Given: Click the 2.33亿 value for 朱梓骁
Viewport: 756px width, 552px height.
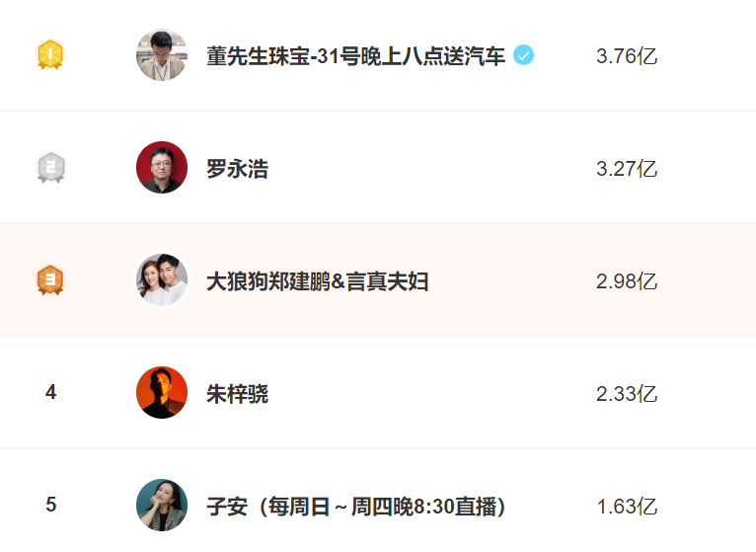Looking at the screenshot, I should point(627,394).
